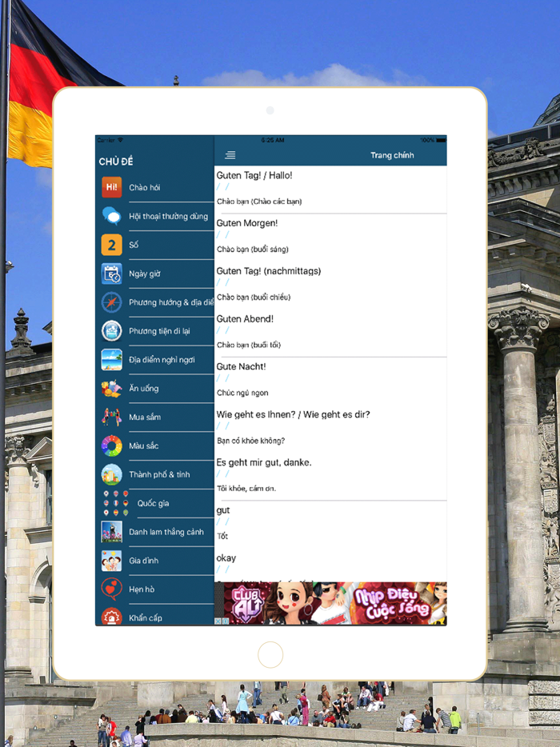Select the Quốc gia topic

pos(155,503)
